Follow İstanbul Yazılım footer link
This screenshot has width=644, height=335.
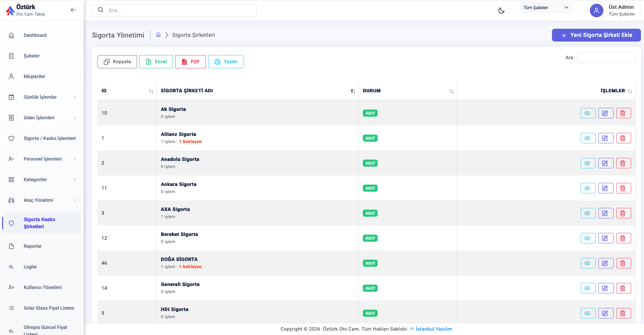[434, 329]
